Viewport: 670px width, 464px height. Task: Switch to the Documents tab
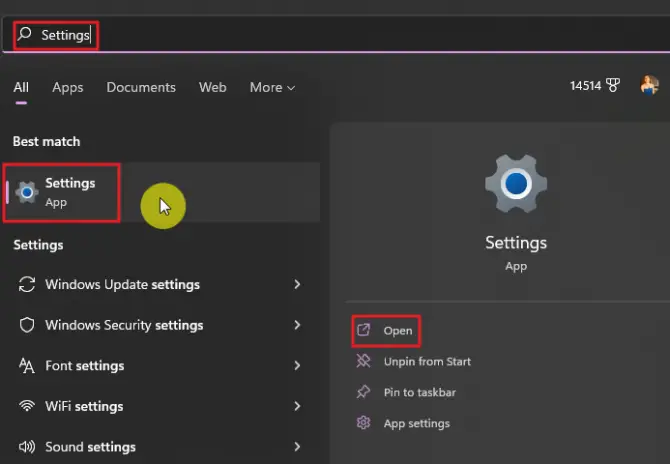(141, 88)
